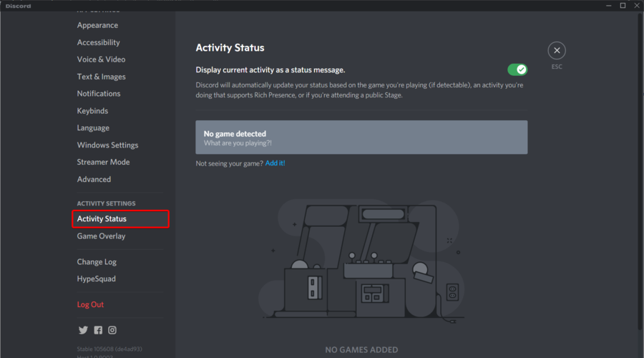Open Game Overlay settings
This screenshot has width=644, height=358.
101,236
